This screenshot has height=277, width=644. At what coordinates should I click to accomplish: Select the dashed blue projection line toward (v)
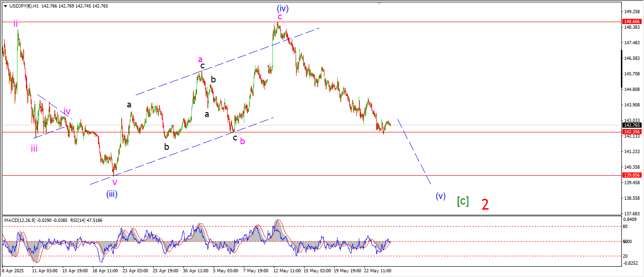(414, 152)
